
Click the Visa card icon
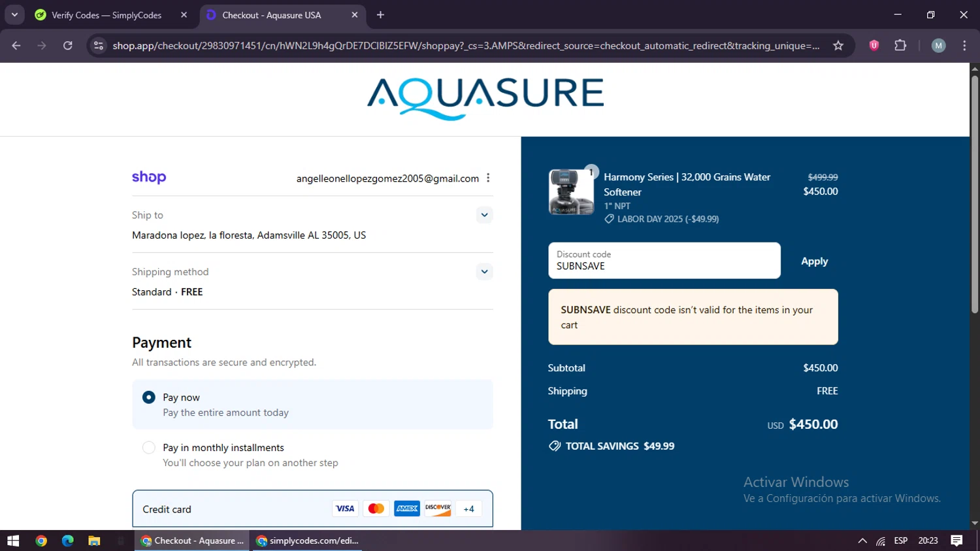[345, 509]
